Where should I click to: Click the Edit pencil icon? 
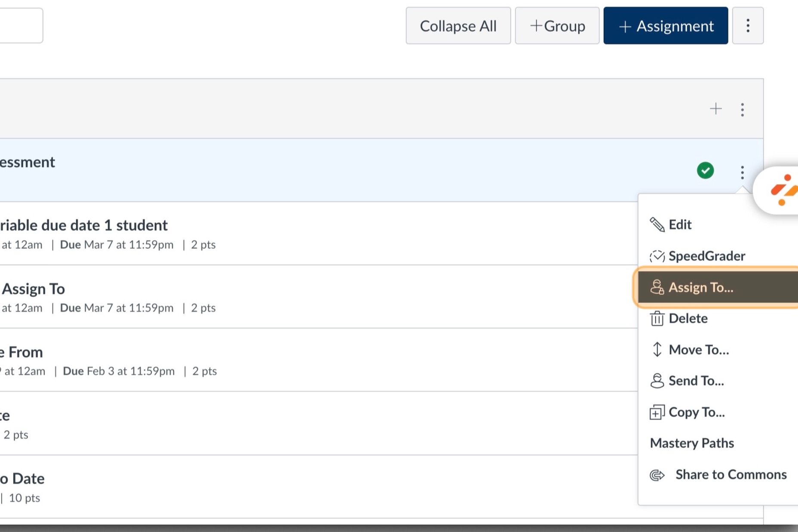[657, 224]
